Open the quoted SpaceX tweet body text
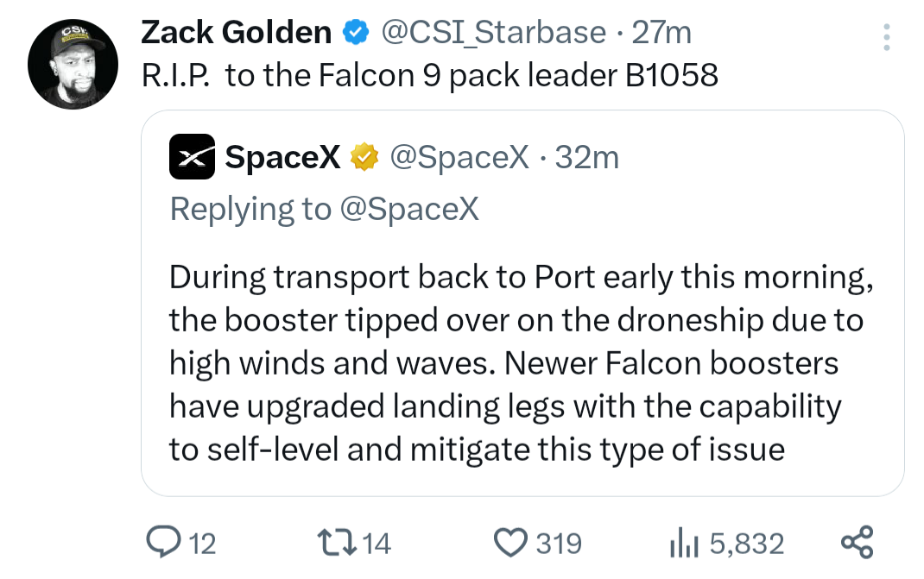The width and height of the screenshot is (924, 579). [514, 362]
